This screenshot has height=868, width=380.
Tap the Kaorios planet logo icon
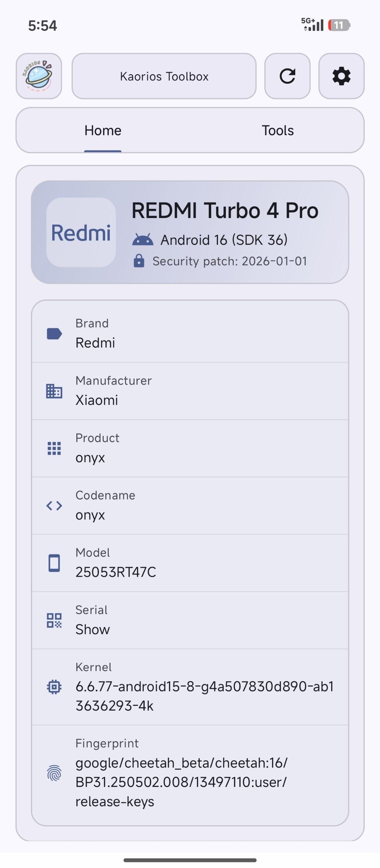(x=39, y=76)
